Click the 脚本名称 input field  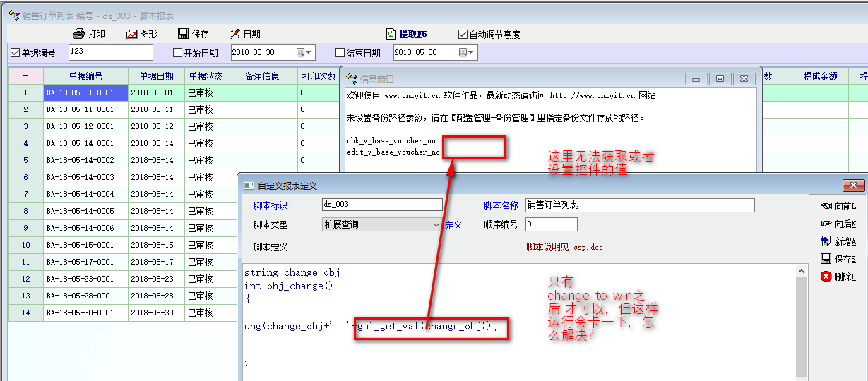pyautogui.click(x=639, y=205)
